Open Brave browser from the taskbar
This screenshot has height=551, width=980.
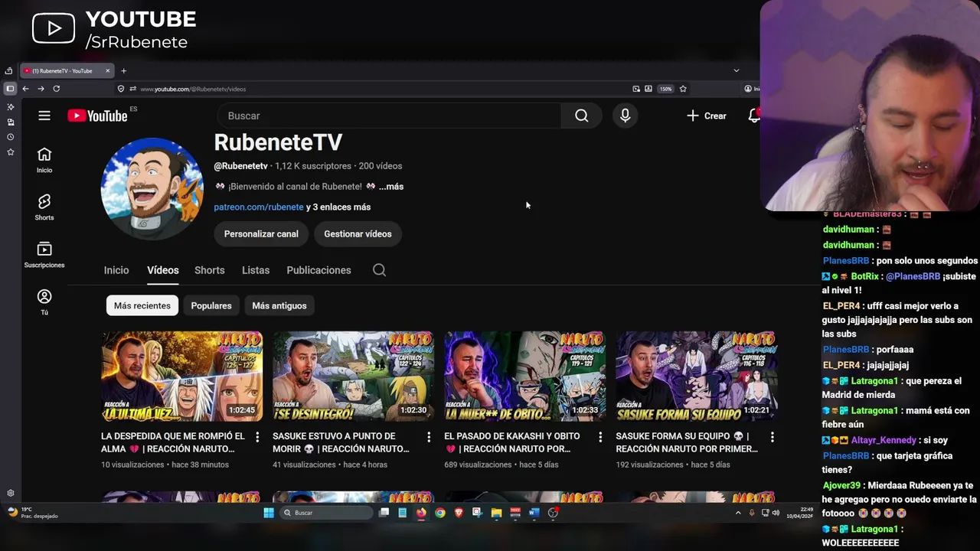[459, 513]
